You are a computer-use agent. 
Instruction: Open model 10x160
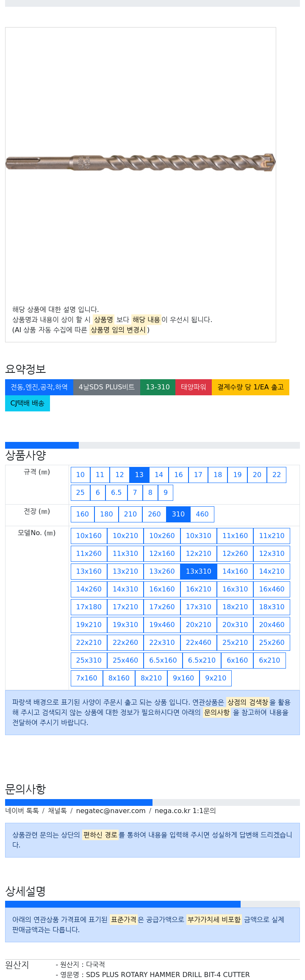coord(89,536)
